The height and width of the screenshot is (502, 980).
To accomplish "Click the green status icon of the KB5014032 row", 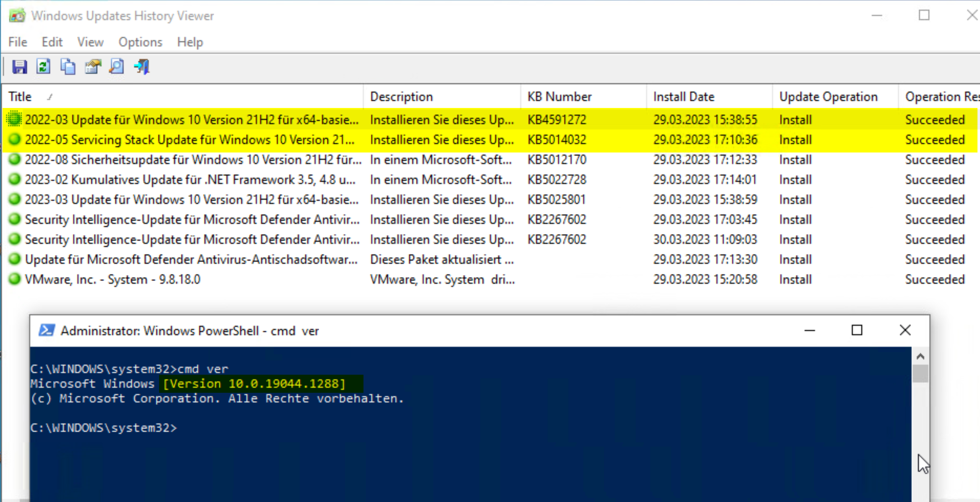I will click(x=14, y=139).
